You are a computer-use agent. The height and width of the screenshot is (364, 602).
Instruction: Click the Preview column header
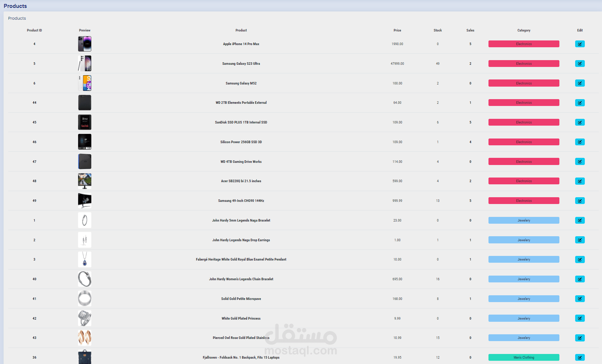[85, 30]
